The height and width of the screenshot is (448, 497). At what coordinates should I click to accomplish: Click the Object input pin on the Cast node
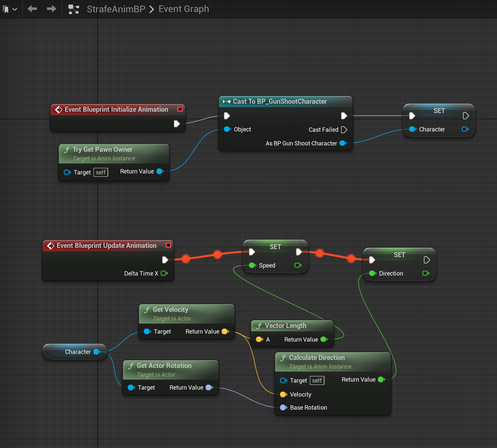tap(227, 129)
